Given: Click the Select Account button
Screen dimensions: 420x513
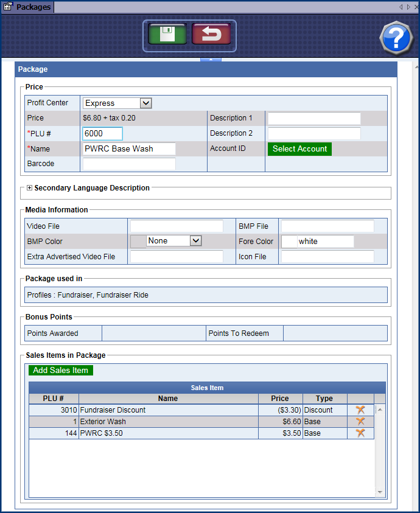Looking at the screenshot, I should (x=299, y=149).
